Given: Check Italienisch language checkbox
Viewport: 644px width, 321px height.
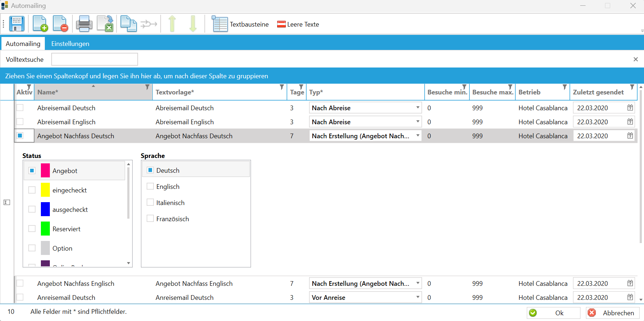Looking at the screenshot, I should [150, 203].
